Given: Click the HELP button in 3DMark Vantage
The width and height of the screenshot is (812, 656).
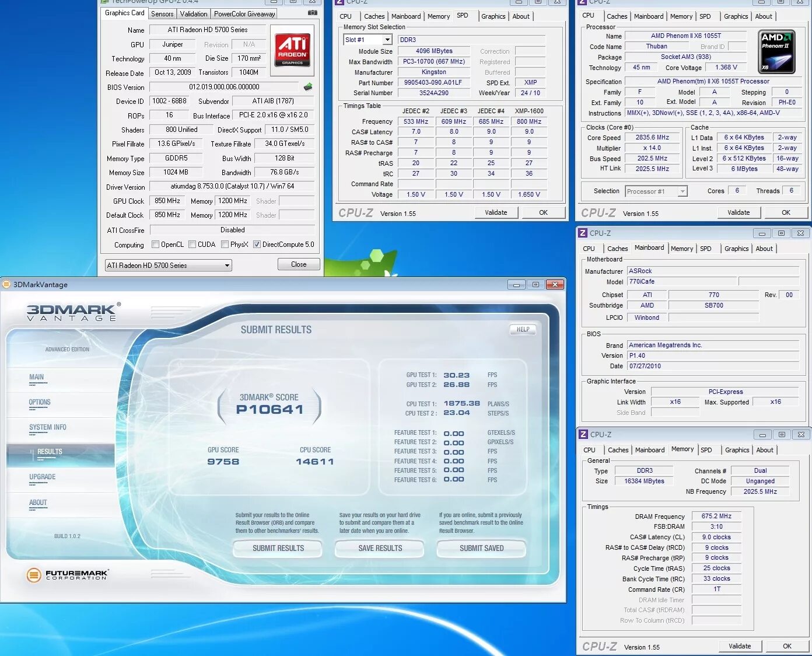Looking at the screenshot, I should click(x=523, y=329).
